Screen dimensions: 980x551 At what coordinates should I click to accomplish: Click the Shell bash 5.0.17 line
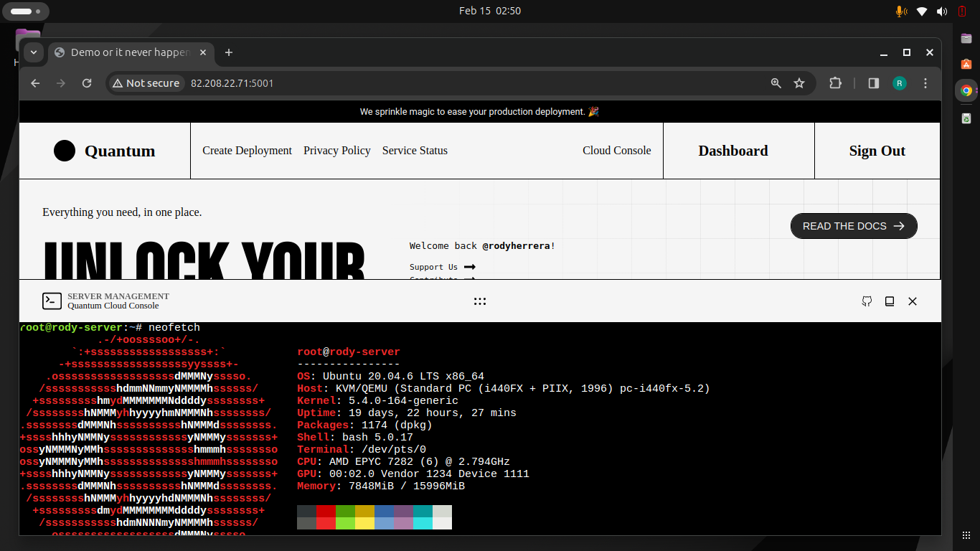tap(355, 438)
